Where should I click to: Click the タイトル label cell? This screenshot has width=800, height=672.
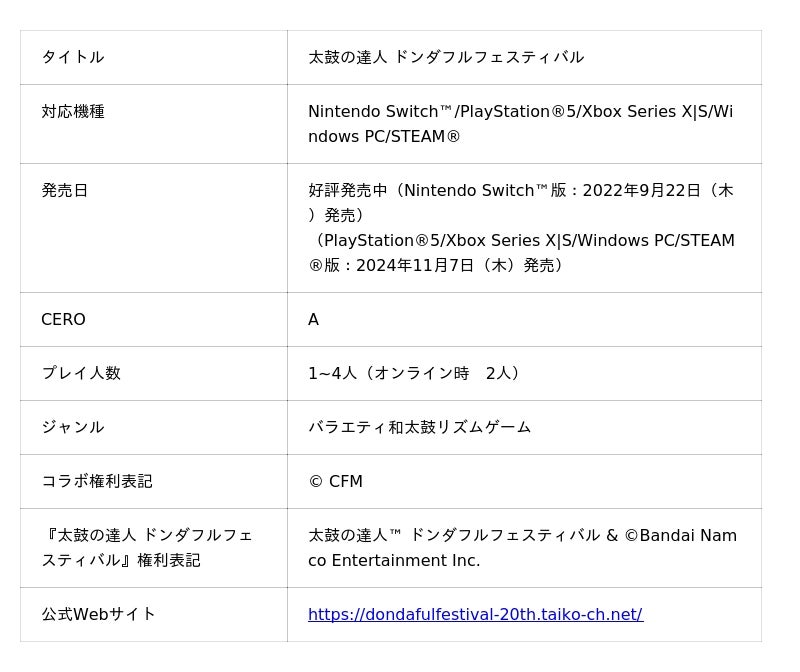pyautogui.click(x=72, y=57)
